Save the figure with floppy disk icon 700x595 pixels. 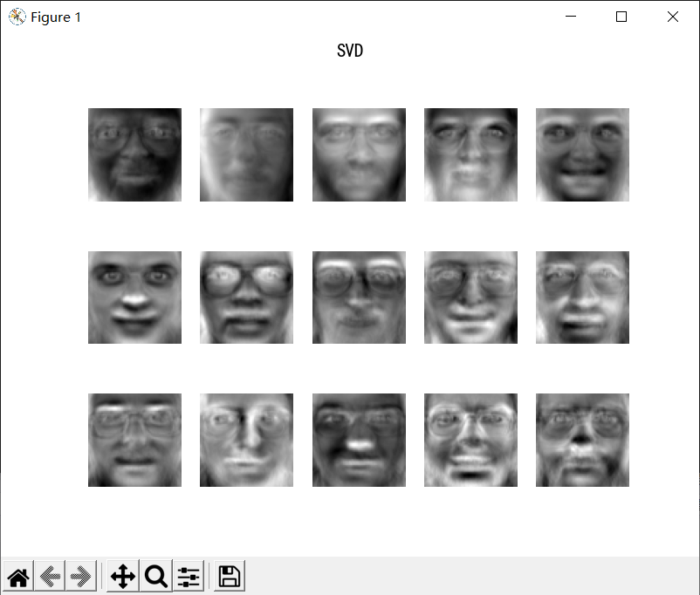coord(230,577)
